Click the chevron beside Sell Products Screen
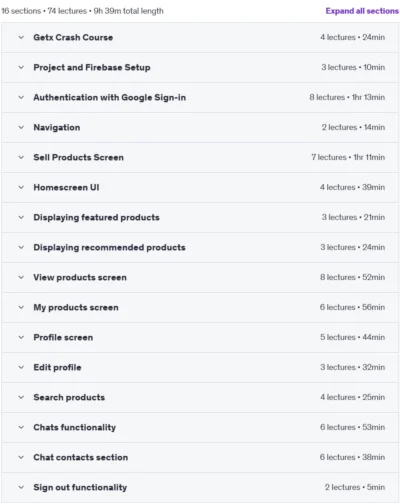 click(x=21, y=157)
